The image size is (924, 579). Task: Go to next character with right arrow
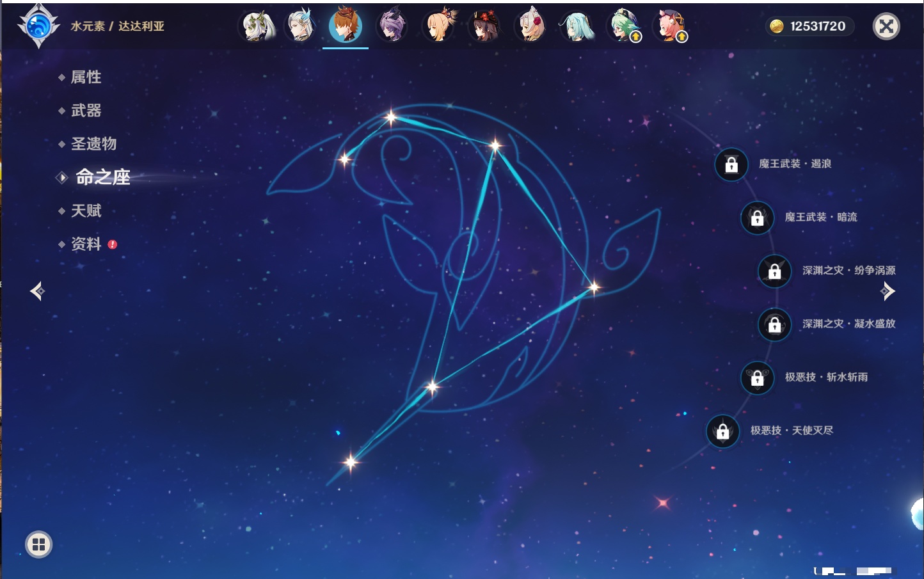click(x=888, y=292)
